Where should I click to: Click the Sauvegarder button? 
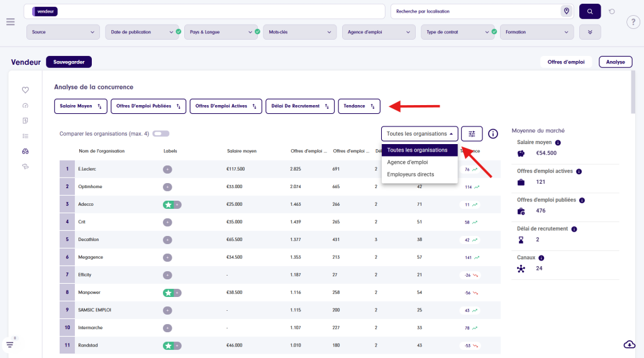point(69,62)
